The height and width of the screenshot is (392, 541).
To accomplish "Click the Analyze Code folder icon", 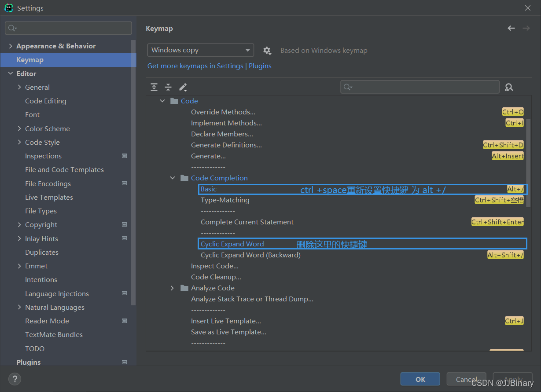I will coord(184,288).
